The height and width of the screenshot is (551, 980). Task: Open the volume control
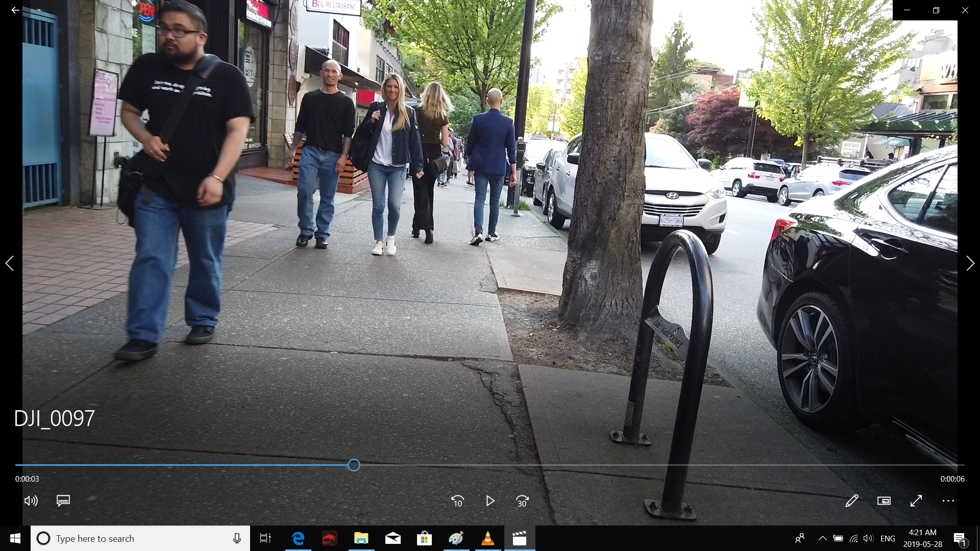31,501
